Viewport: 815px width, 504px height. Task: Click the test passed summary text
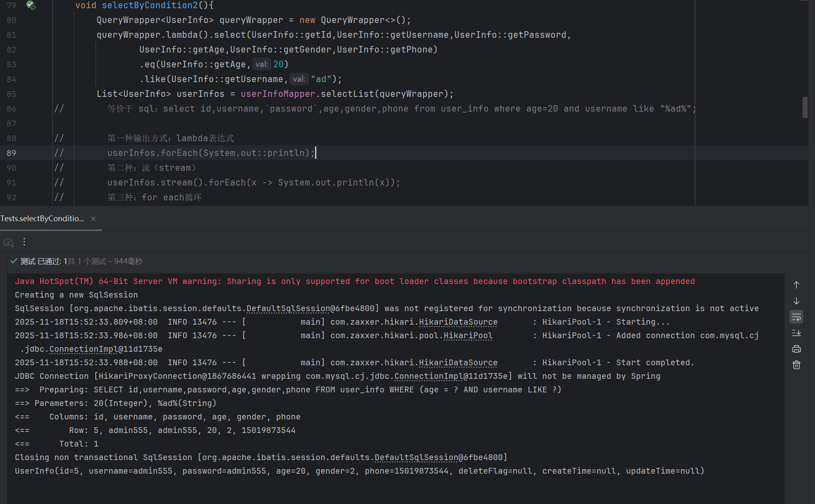tap(81, 261)
